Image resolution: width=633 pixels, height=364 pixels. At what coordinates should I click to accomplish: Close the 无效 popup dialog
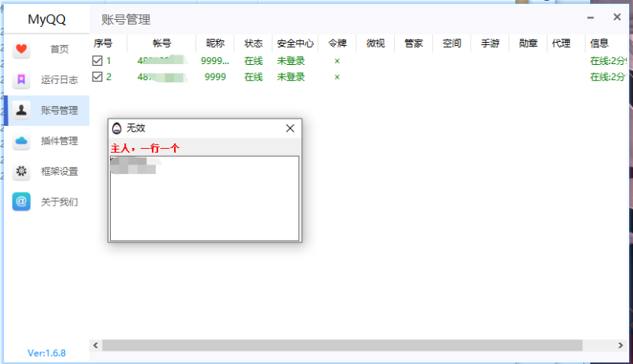point(290,128)
